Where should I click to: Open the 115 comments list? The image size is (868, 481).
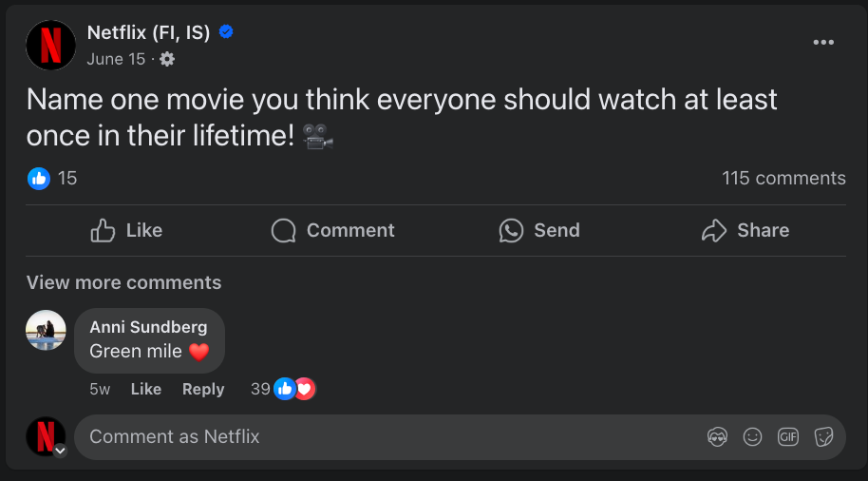pos(783,179)
